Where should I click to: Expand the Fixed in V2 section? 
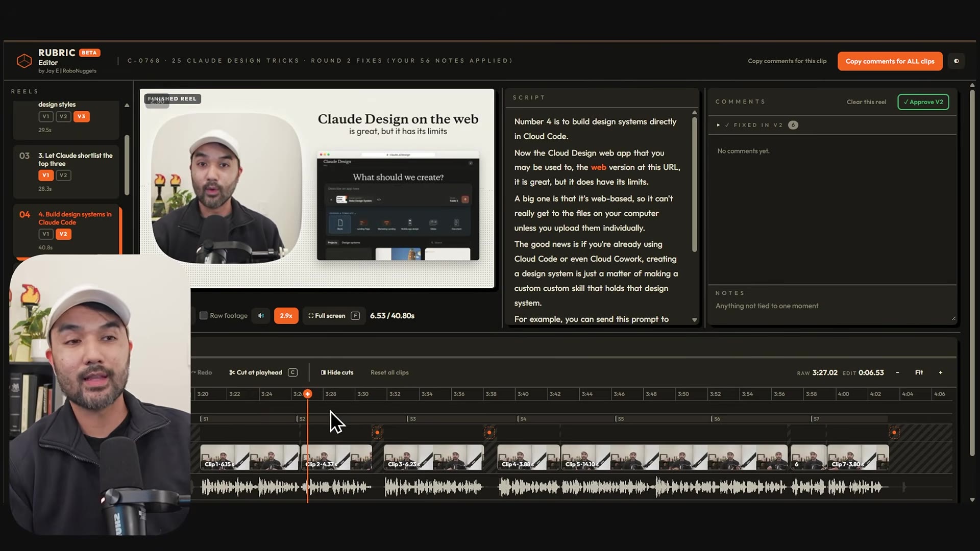(x=718, y=125)
